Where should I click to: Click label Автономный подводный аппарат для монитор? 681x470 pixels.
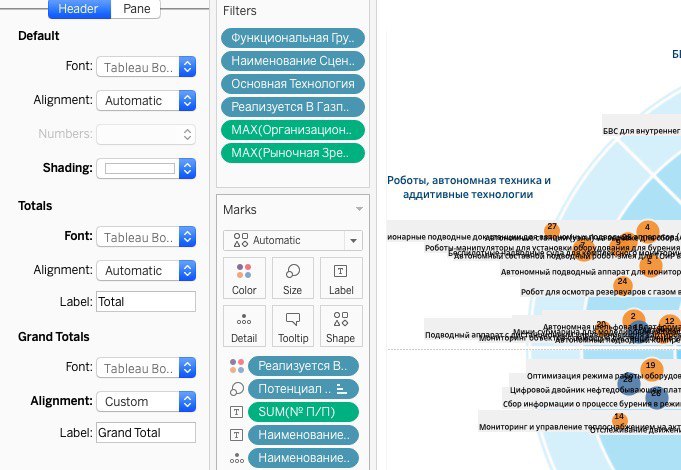pos(591,272)
